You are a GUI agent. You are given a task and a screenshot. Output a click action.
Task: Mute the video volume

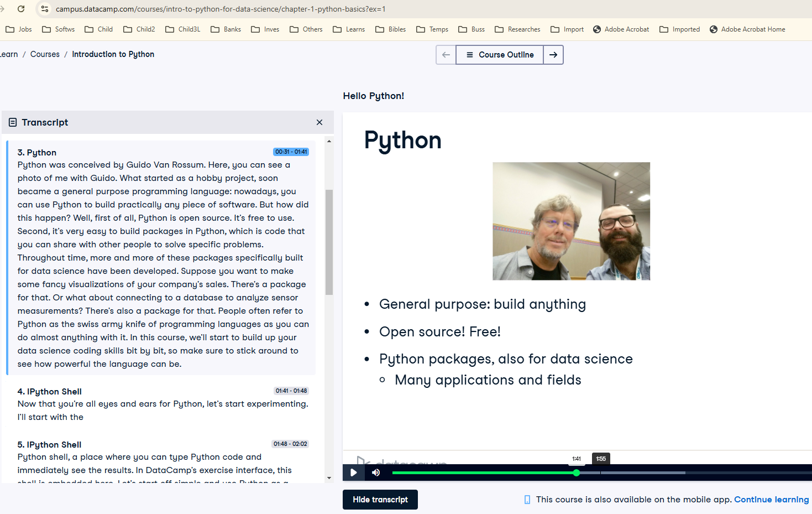click(376, 473)
